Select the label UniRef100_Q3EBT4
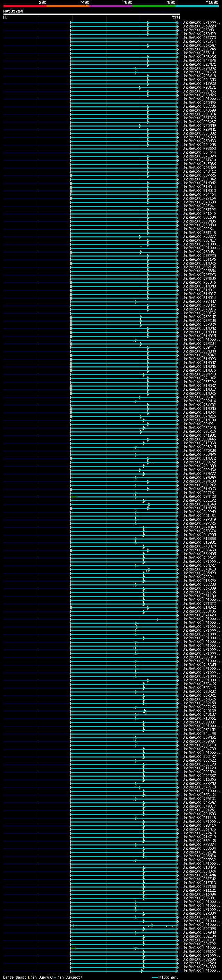The height and width of the screenshot is (980, 222). coord(199,114)
